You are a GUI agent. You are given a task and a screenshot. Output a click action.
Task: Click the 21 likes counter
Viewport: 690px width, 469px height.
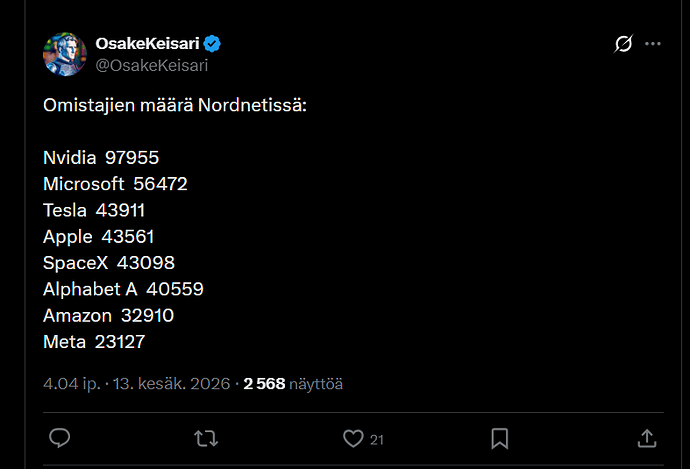pyautogui.click(x=377, y=440)
